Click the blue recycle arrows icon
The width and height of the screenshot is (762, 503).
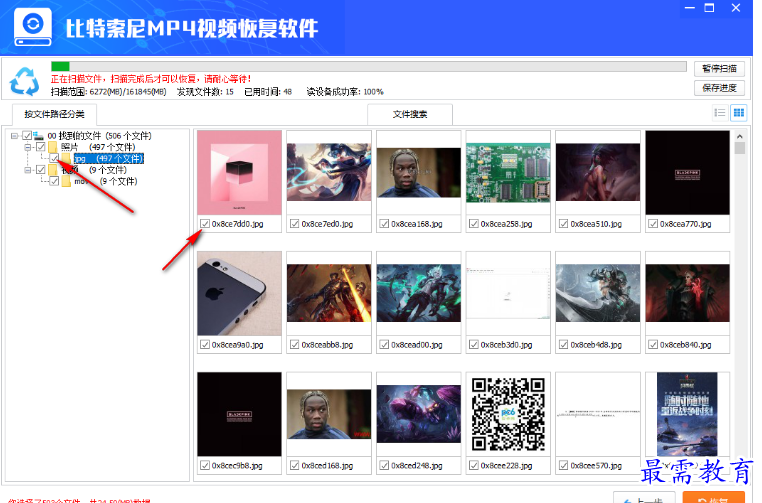(24, 81)
